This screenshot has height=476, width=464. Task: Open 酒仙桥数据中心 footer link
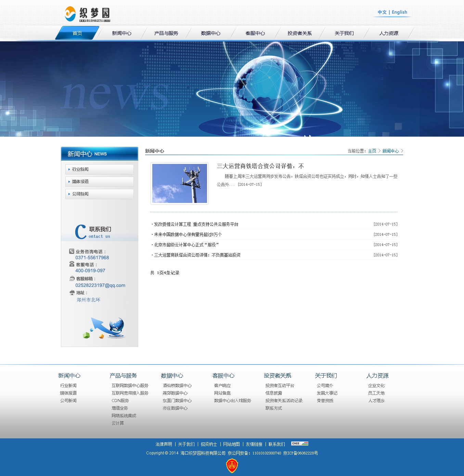tap(177, 386)
